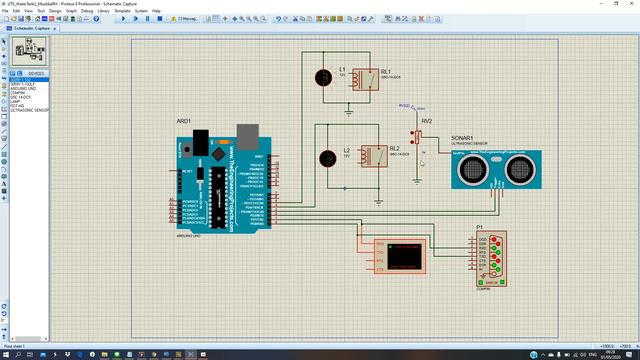
Task: Click the relay RL2 component
Action: (x=374, y=156)
